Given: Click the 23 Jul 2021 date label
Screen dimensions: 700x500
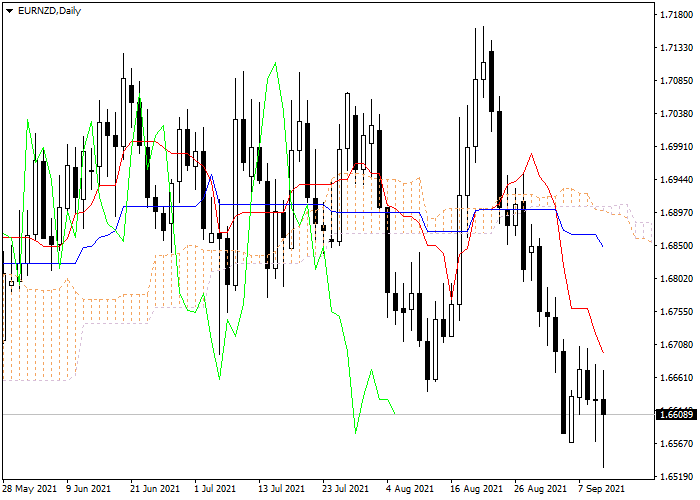Looking at the screenshot, I should (345, 489).
